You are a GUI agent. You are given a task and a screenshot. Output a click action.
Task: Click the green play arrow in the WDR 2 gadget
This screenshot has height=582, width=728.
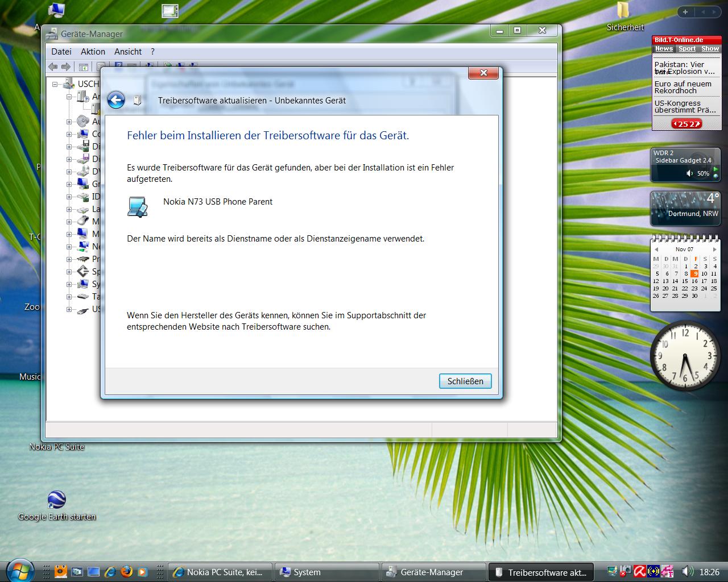coord(715,170)
